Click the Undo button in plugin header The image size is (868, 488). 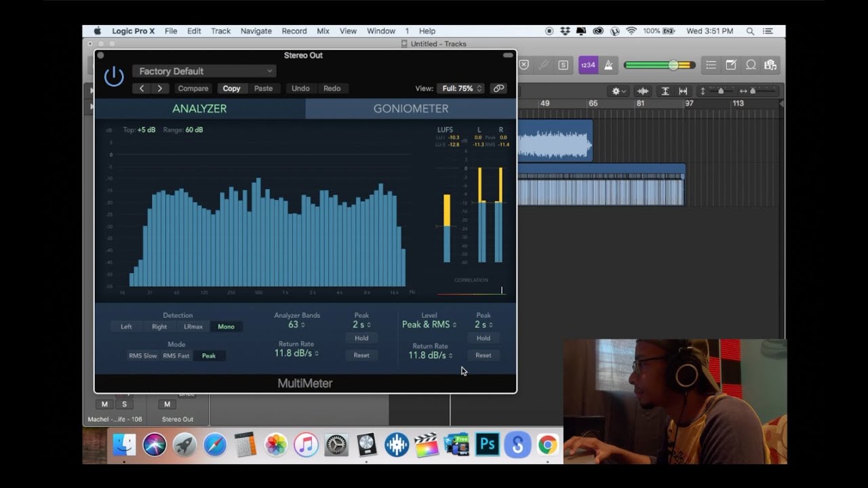[x=300, y=88]
